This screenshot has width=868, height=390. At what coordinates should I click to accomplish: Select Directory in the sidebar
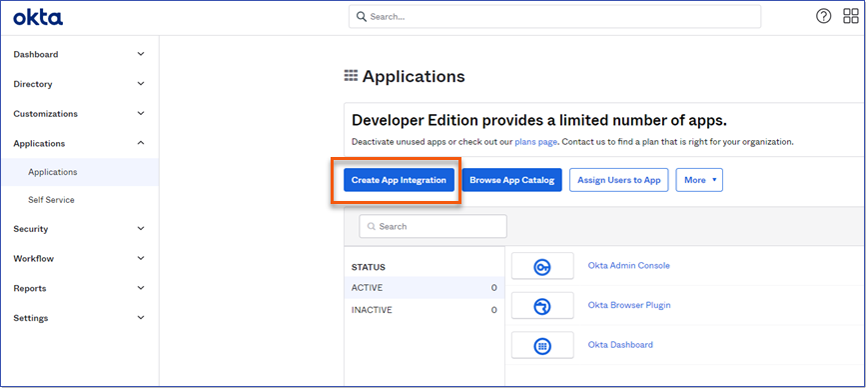click(33, 84)
